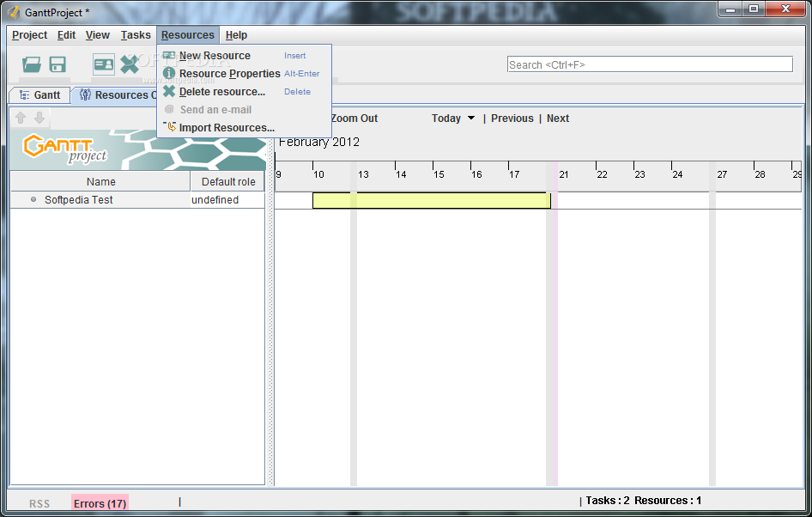812x517 pixels.
Task: Click the New Resource menu icon
Action: [169, 55]
